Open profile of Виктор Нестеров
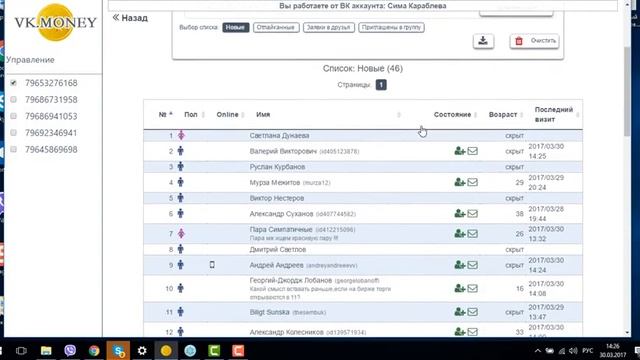640x360 pixels. click(277, 198)
